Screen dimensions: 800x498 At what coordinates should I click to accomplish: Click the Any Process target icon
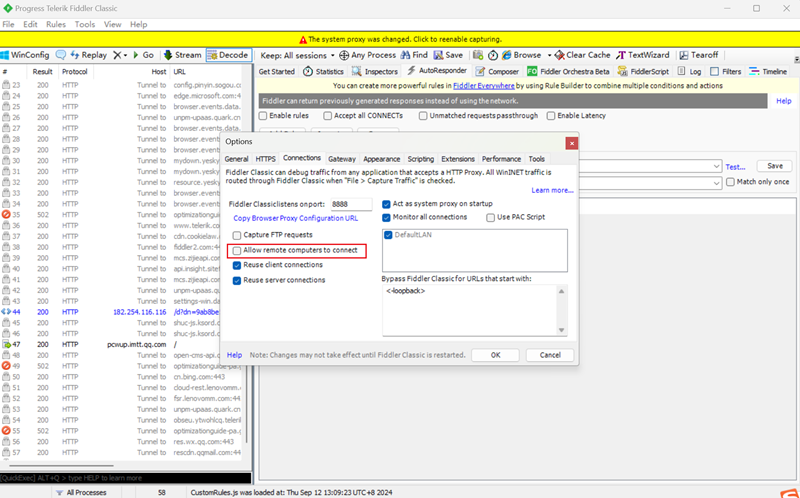tap(345, 55)
